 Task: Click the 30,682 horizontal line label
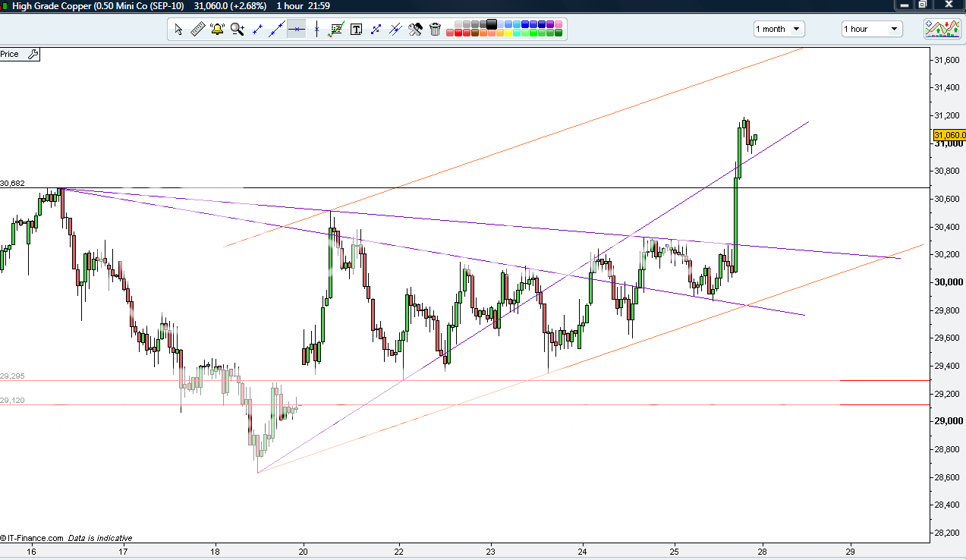13,184
